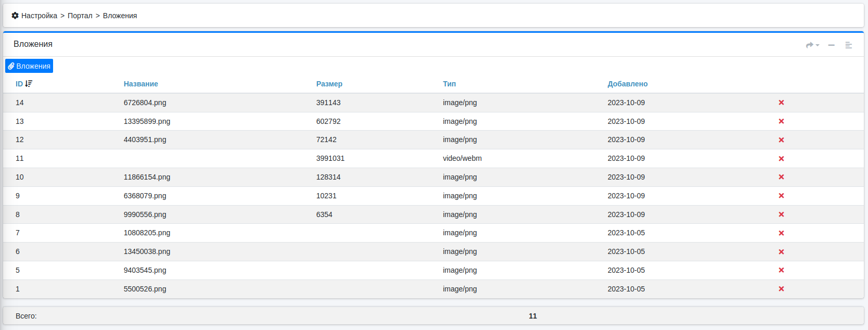Viewport: 868px width, 330px height.
Task: Click the Тип column header
Action: click(449, 84)
